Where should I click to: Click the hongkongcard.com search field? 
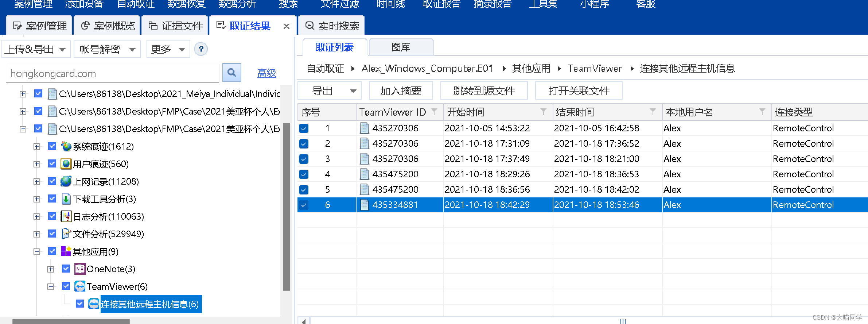coord(112,73)
